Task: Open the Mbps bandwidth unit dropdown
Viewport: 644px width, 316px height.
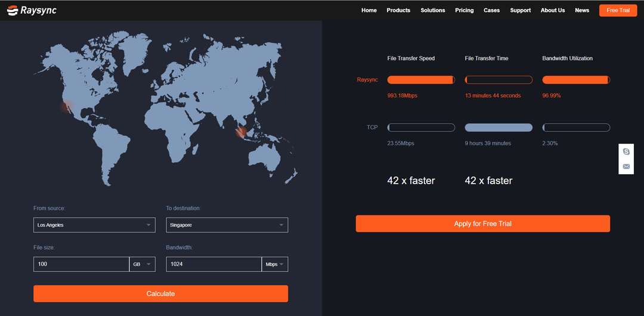Action: tap(275, 264)
